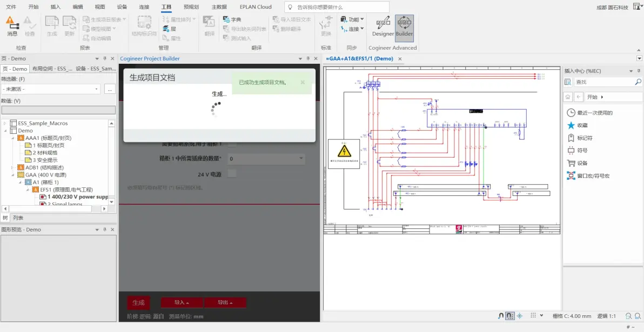The width and height of the screenshot is (644, 332).
Task: Click the home icon in 插入中心
Action: click(x=568, y=97)
